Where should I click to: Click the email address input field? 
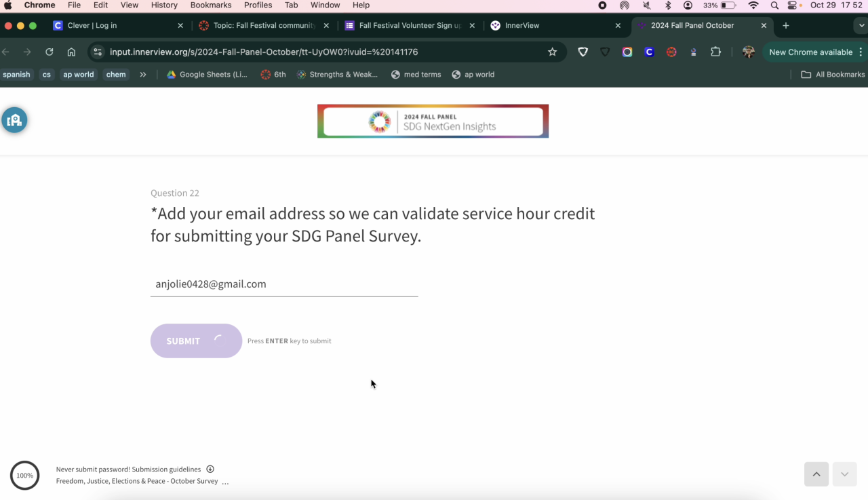click(284, 284)
